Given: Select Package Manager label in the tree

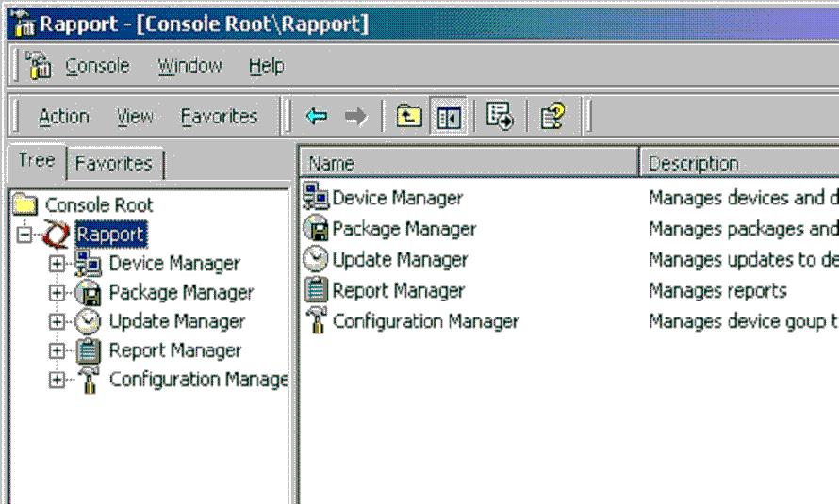Looking at the screenshot, I should click(x=181, y=293).
